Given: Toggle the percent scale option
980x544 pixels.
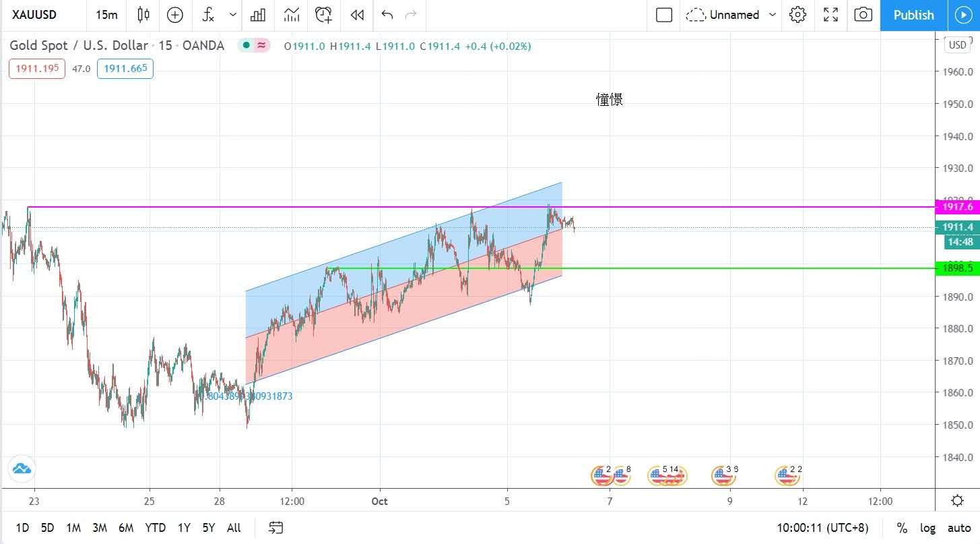Looking at the screenshot, I should pos(902,528).
